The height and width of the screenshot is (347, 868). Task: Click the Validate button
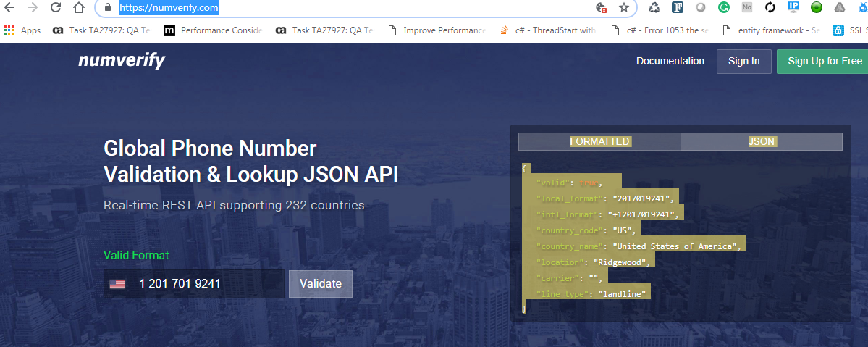pos(321,284)
